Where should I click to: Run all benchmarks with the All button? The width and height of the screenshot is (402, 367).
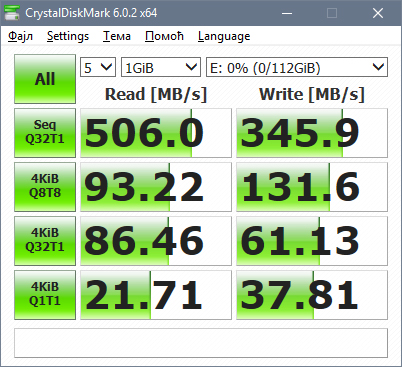click(x=45, y=79)
